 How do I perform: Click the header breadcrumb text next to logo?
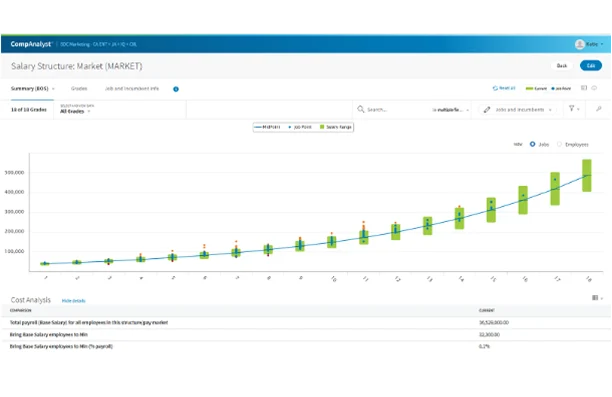[98, 44]
